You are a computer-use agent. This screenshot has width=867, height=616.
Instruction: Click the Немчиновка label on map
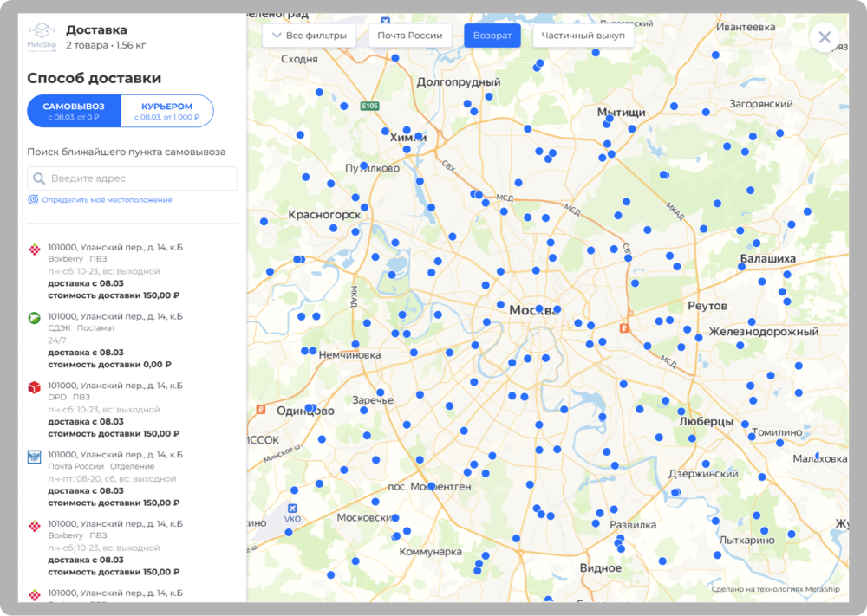(x=349, y=354)
